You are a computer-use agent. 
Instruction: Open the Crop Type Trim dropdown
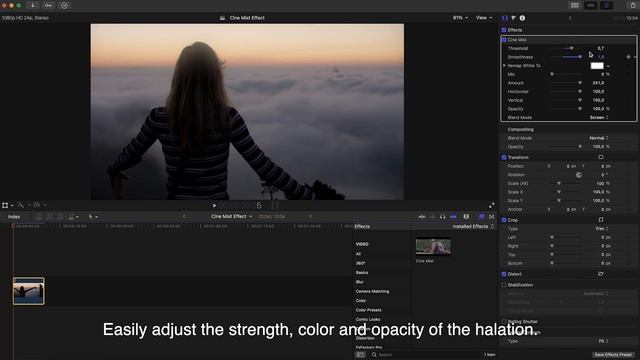coord(602,229)
